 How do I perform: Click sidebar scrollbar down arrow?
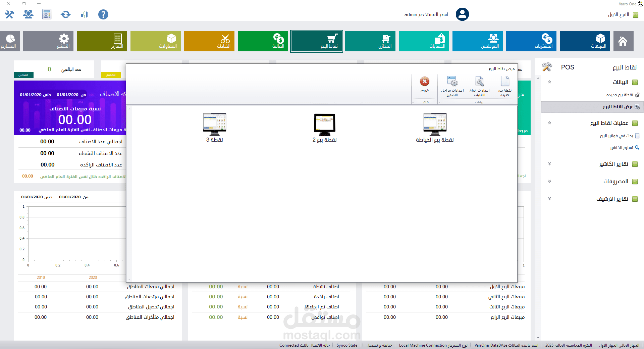(538, 338)
